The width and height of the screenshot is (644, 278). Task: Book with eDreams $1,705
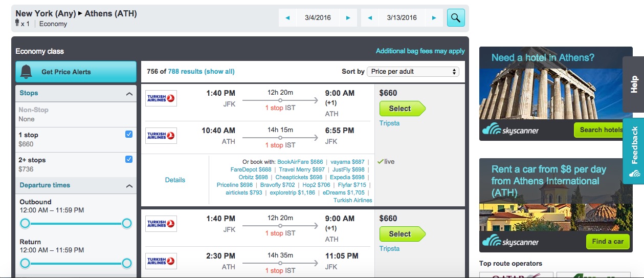(344, 193)
